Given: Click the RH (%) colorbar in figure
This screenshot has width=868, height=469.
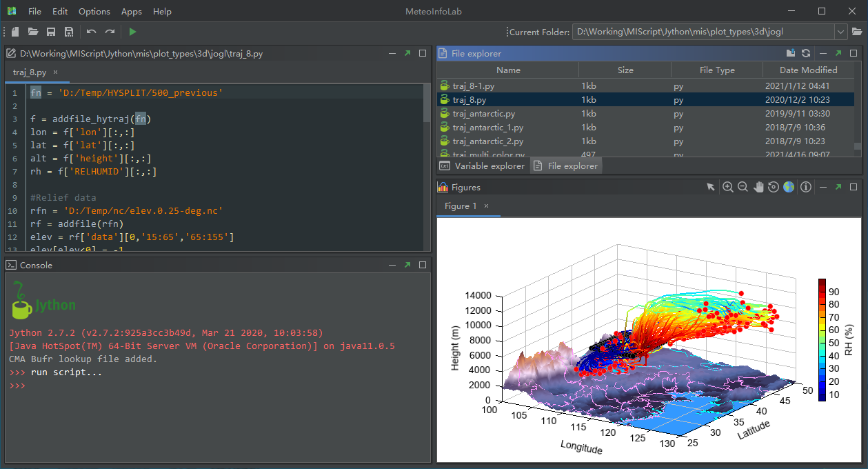Looking at the screenshot, I should 822,339.
